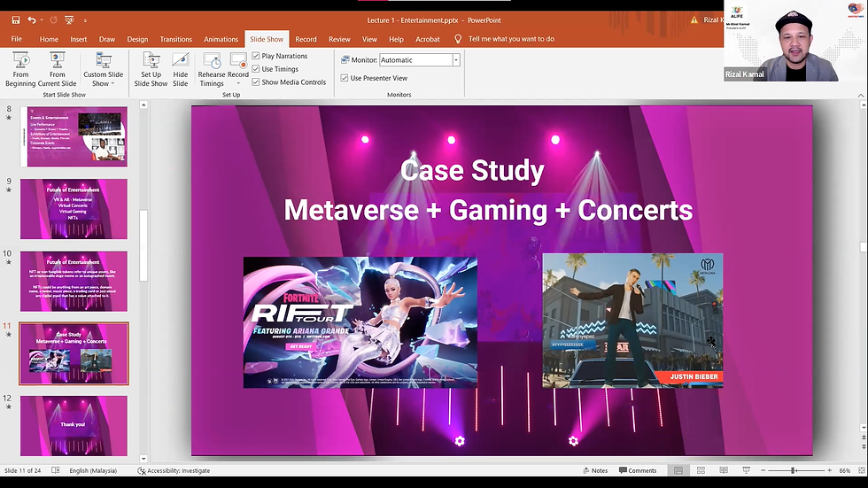Click the Justin Bieber concert image
868x488 pixels.
632,321
